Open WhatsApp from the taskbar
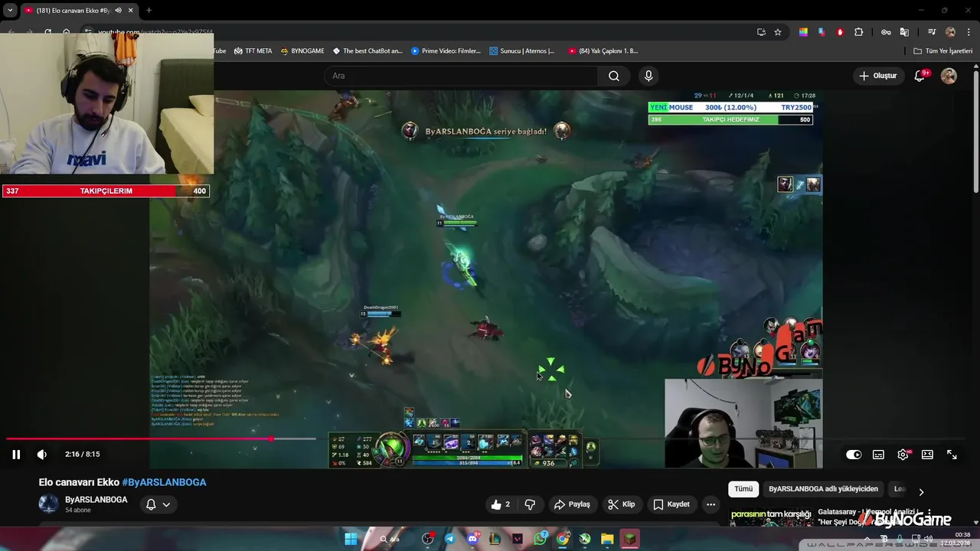980x551 pixels. [x=541, y=540]
